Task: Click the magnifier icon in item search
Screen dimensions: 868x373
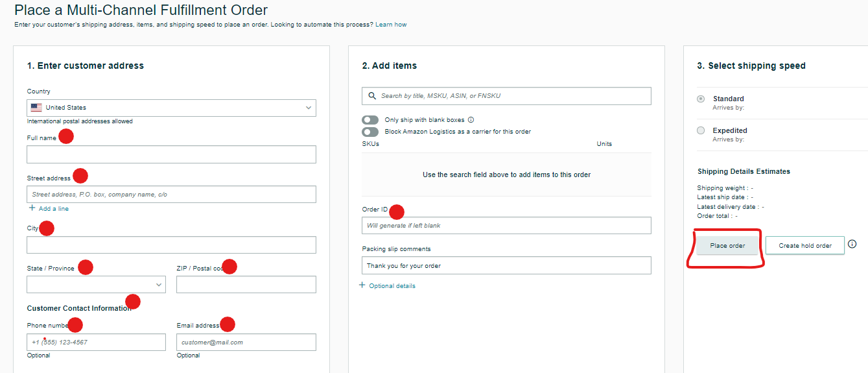Action: click(372, 96)
